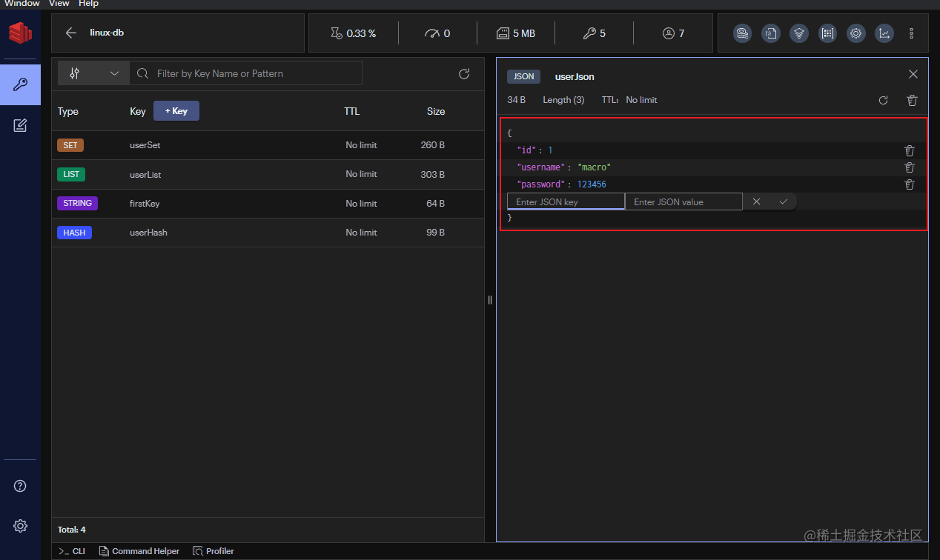
Task: Select the userSet key row
Action: [x=268, y=145]
